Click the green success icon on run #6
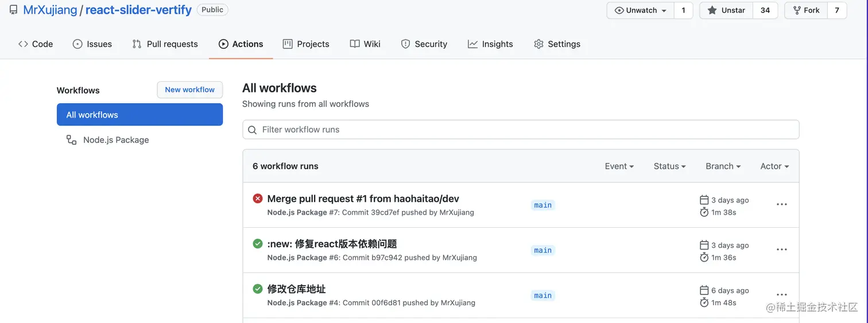Viewport: 868px width, 323px height. (x=258, y=244)
